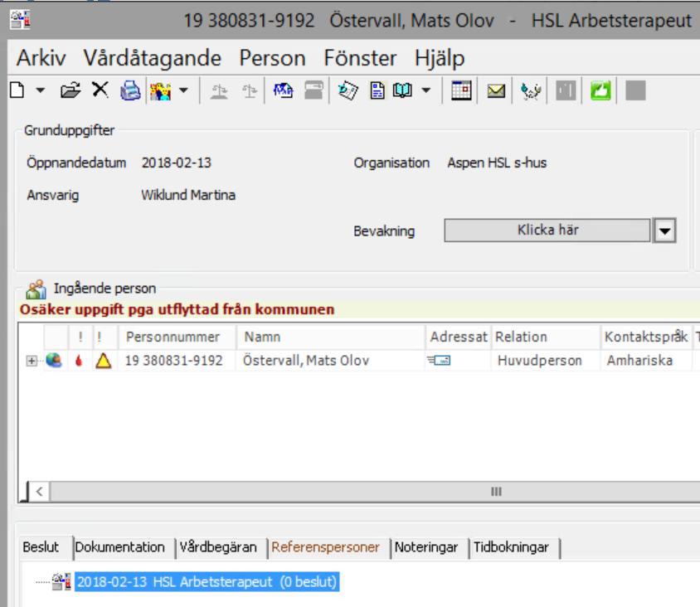700x607 pixels.
Task: Switch to the Referenspersoner tab
Action: (x=325, y=547)
